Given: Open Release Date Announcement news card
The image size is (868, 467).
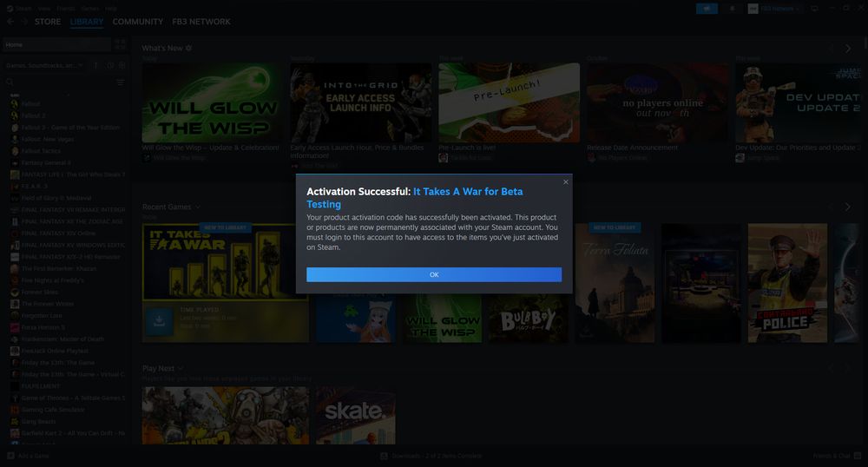Looking at the screenshot, I should [x=658, y=103].
